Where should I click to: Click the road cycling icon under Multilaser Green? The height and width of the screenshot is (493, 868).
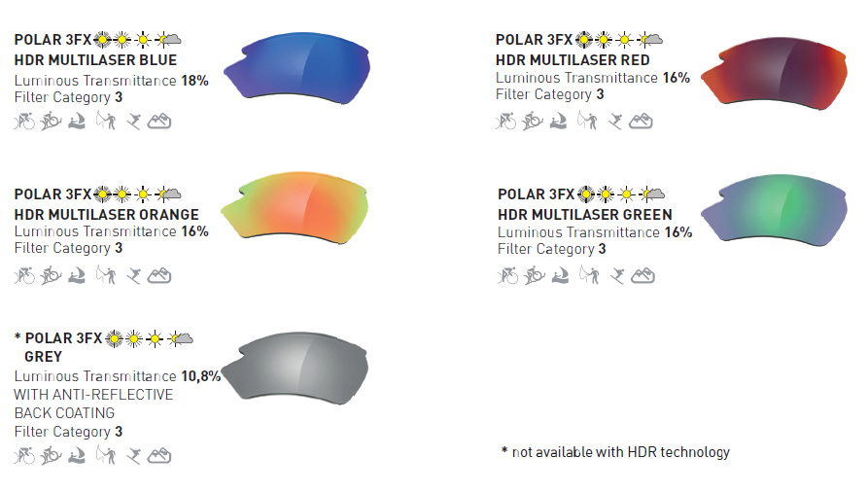point(507,275)
